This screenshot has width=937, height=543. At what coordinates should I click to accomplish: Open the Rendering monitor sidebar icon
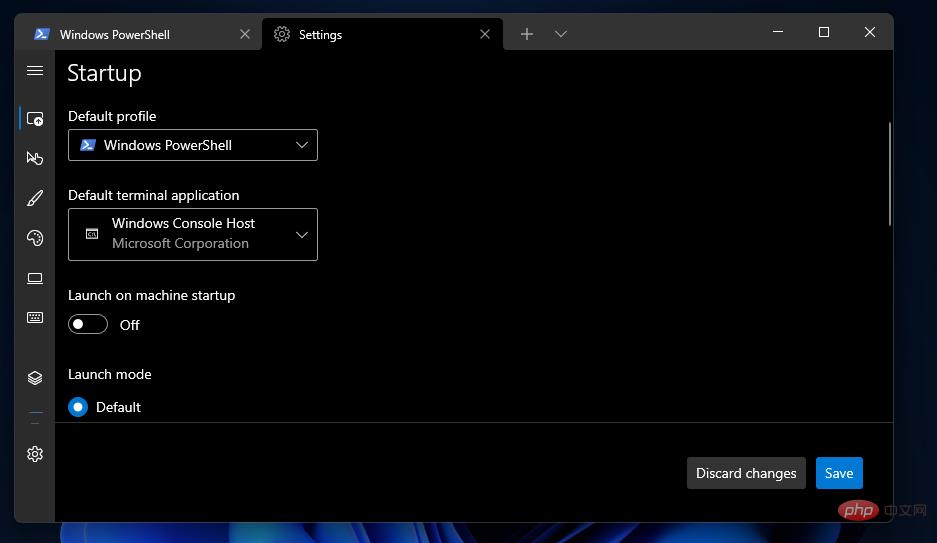(x=35, y=278)
